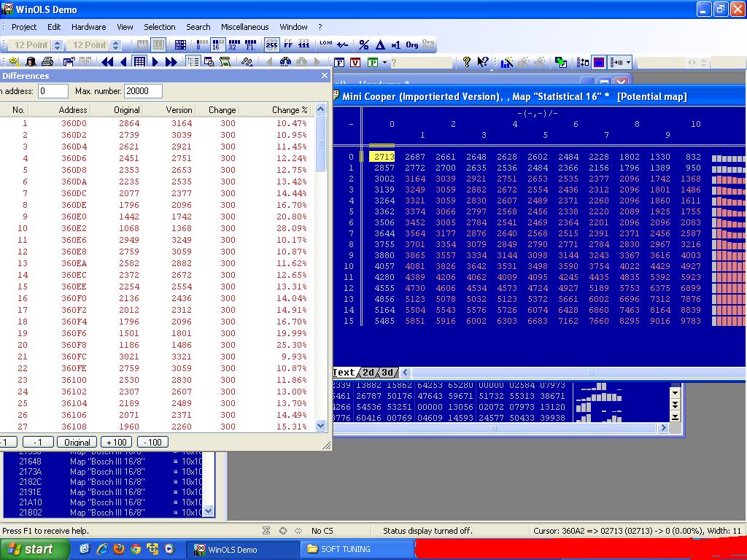Click the blue F toolbar icon
The height and width of the screenshot is (560, 747).
(x=339, y=63)
